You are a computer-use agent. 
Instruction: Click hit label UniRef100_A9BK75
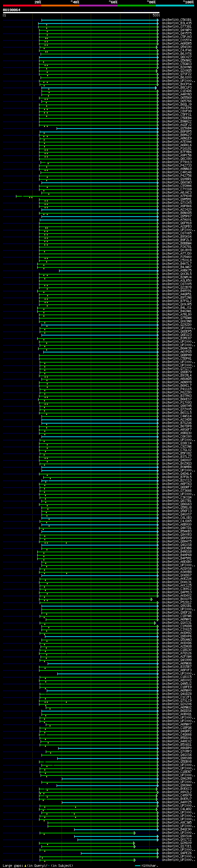pyautogui.click(x=177, y=271)
